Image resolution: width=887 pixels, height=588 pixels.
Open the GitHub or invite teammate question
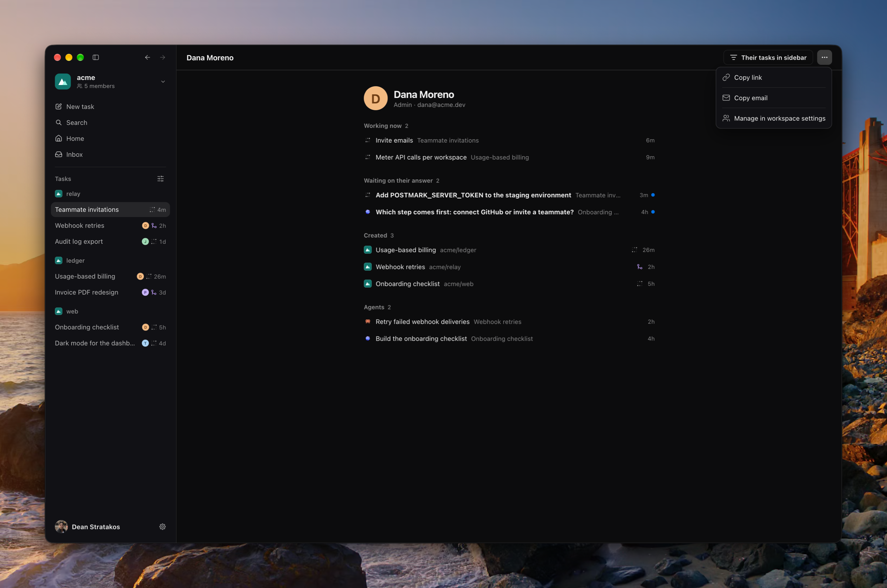click(509, 212)
